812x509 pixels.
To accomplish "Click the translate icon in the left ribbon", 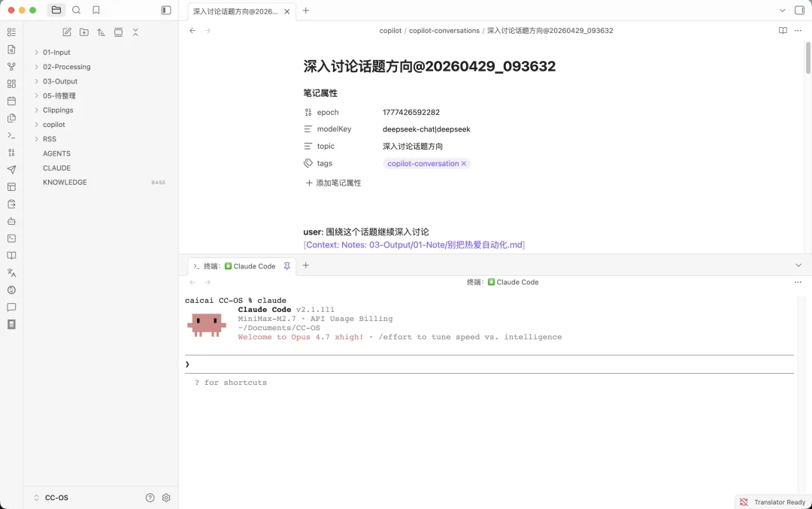I will [11, 274].
